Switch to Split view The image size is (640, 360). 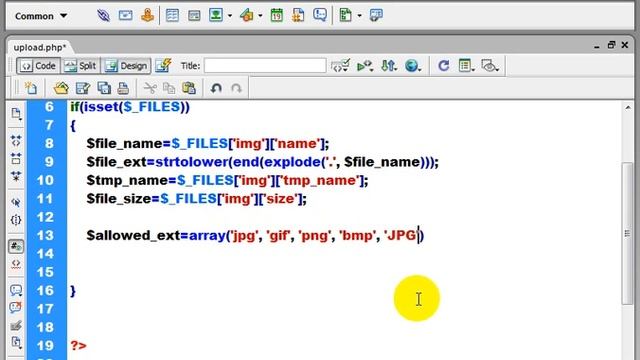coord(80,66)
